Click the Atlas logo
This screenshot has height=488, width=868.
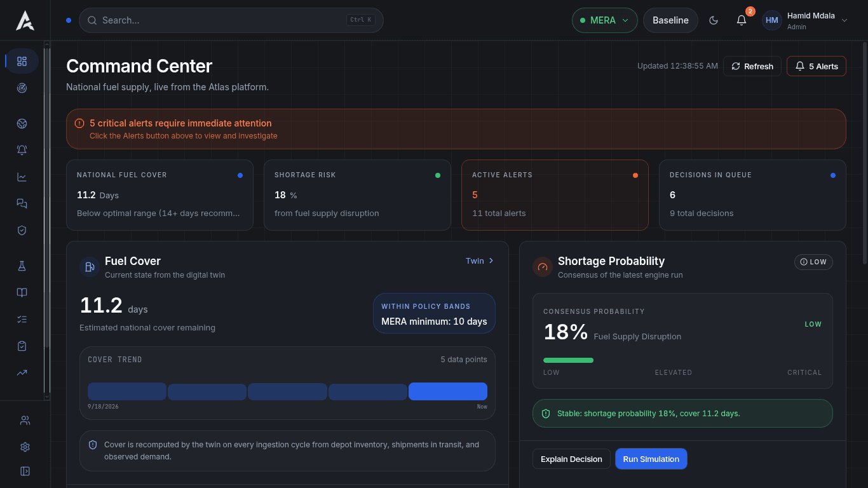(x=25, y=20)
